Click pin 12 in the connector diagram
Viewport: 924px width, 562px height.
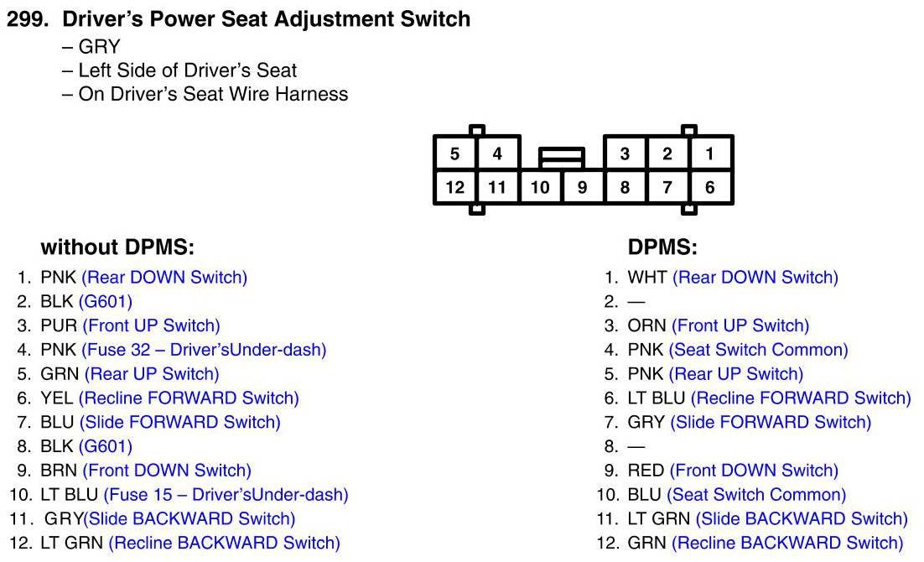pos(455,187)
